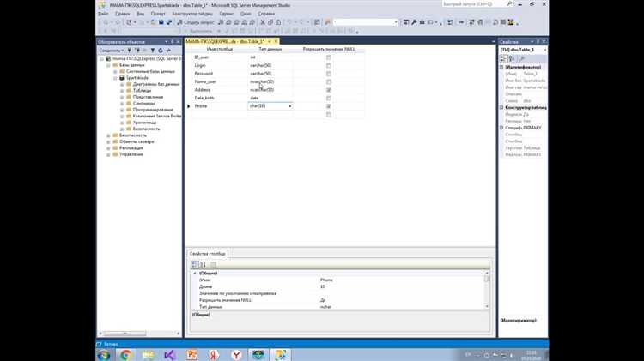Open the Справка menu
The width and height of the screenshot is (644, 361).
click(x=266, y=14)
